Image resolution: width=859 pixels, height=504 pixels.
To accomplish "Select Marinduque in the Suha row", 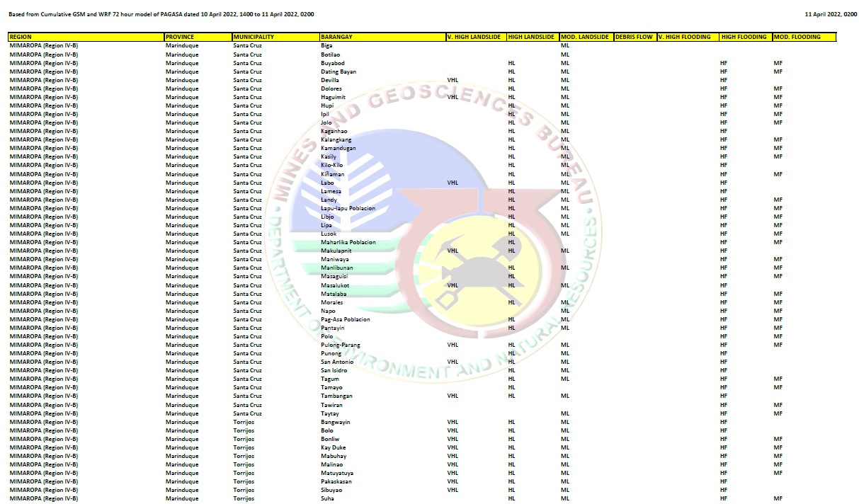I will pyautogui.click(x=182, y=498).
